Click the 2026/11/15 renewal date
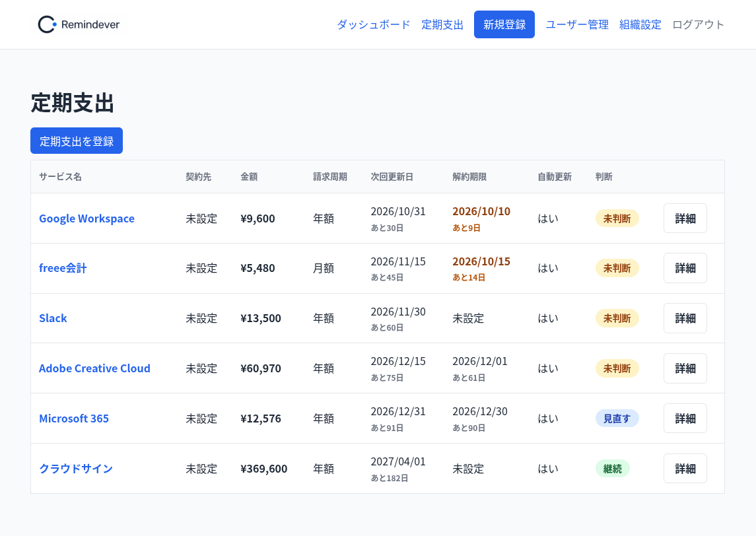The image size is (756, 536). [398, 261]
